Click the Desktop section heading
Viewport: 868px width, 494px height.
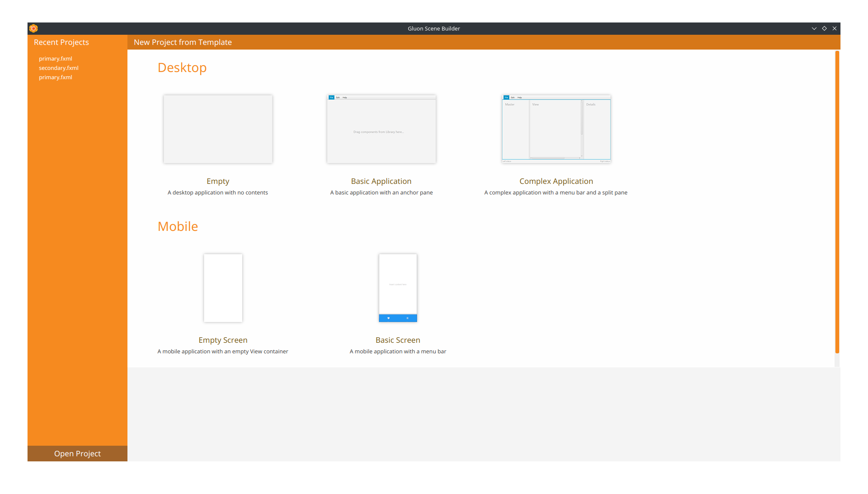pyautogui.click(x=182, y=67)
